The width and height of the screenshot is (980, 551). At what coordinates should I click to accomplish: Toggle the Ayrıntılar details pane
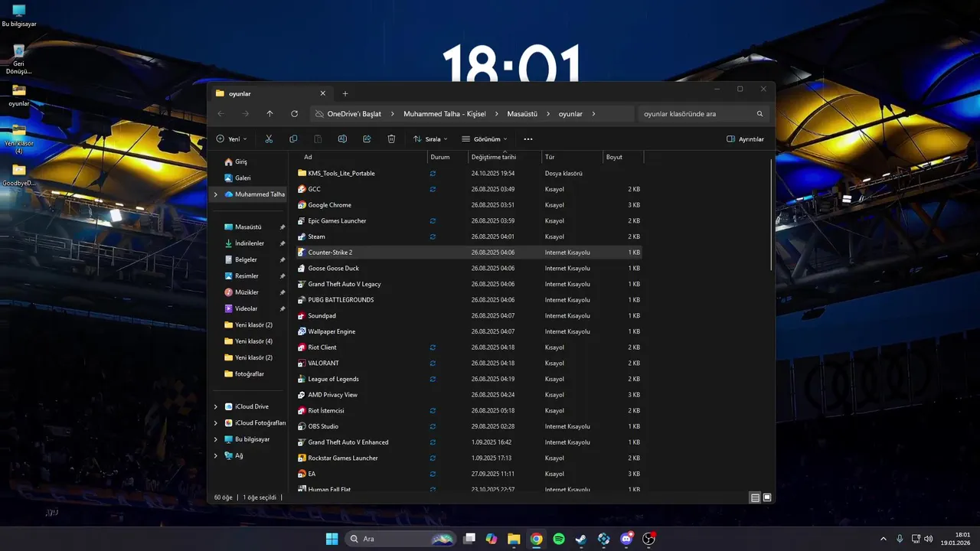click(x=745, y=139)
